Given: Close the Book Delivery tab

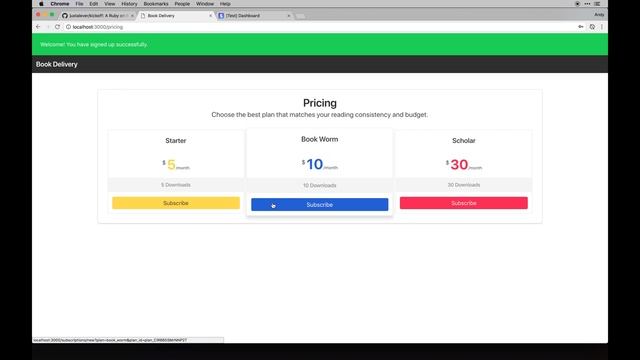Looking at the screenshot, I should pyautogui.click(x=211, y=16).
